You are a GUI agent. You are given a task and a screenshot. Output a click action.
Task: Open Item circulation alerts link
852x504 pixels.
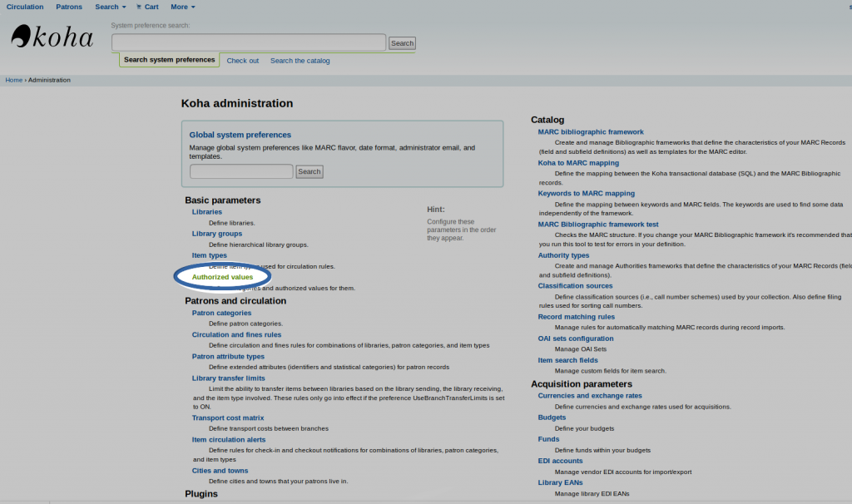point(229,439)
